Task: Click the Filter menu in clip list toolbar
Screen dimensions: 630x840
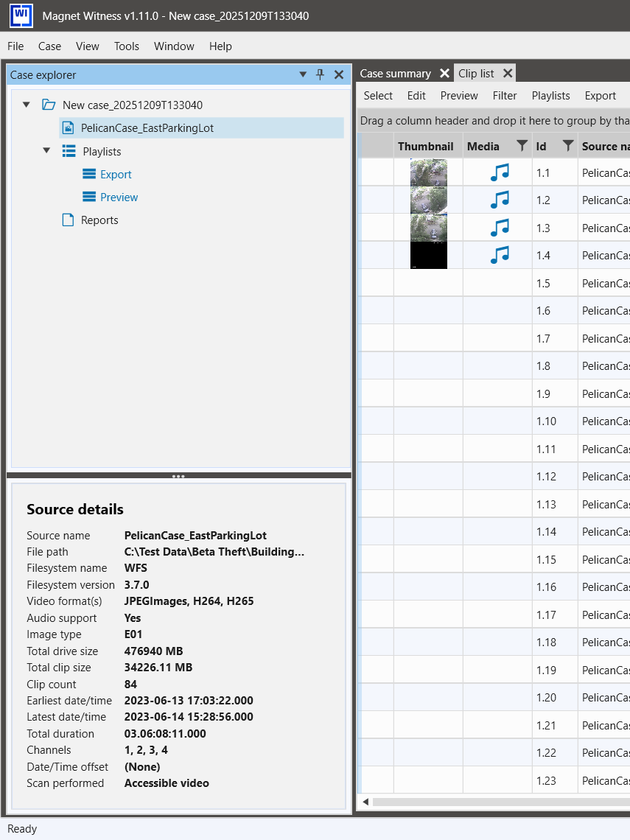Action: coord(505,95)
